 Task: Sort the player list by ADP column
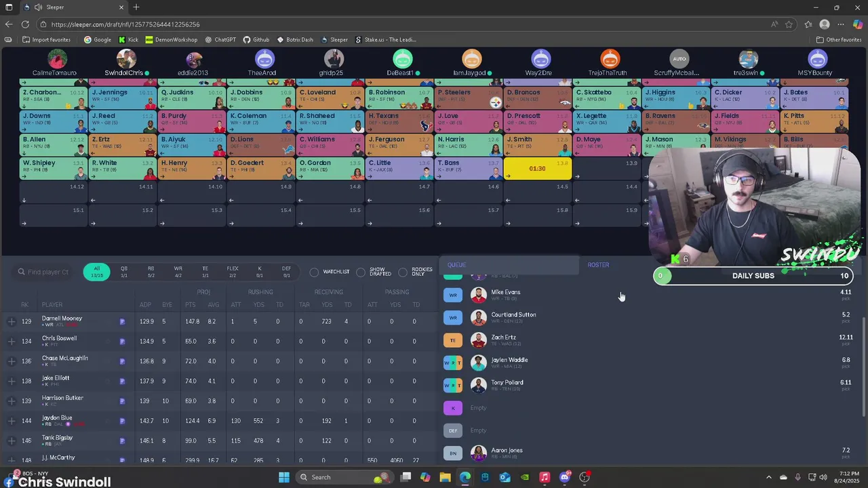coord(145,304)
